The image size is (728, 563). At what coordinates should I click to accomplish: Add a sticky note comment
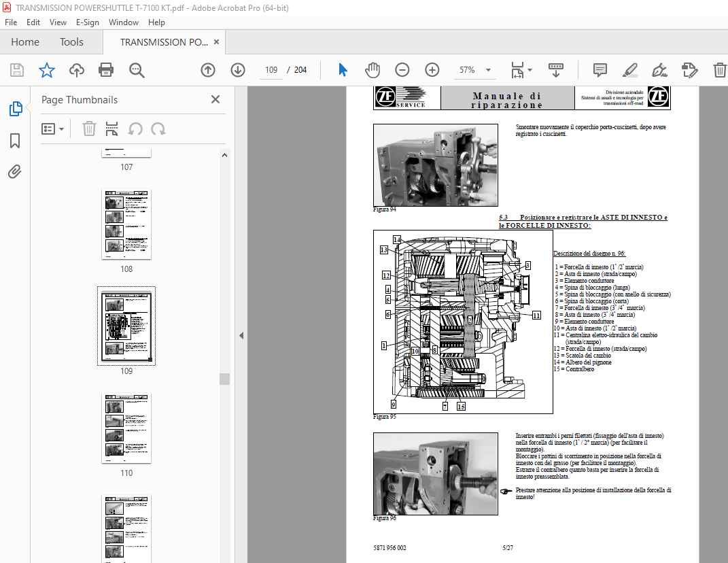coord(600,70)
